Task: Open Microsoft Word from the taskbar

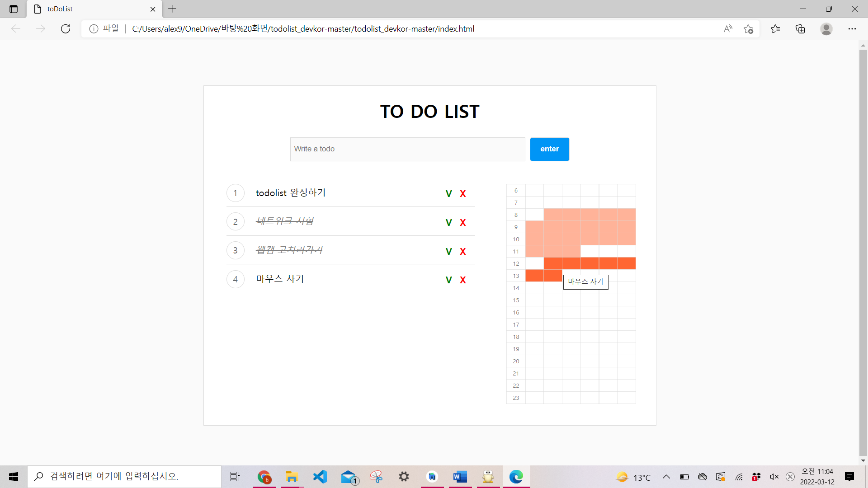Action: [x=460, y=476]
